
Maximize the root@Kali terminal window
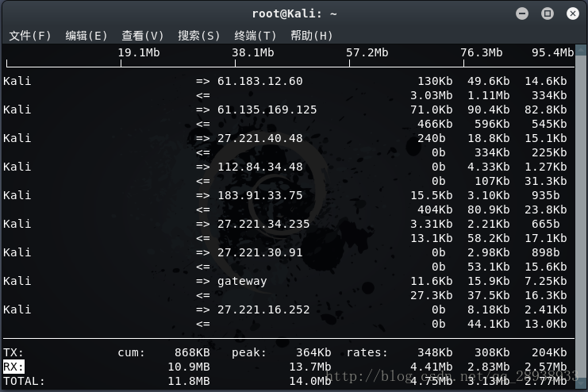click(547, 13)
